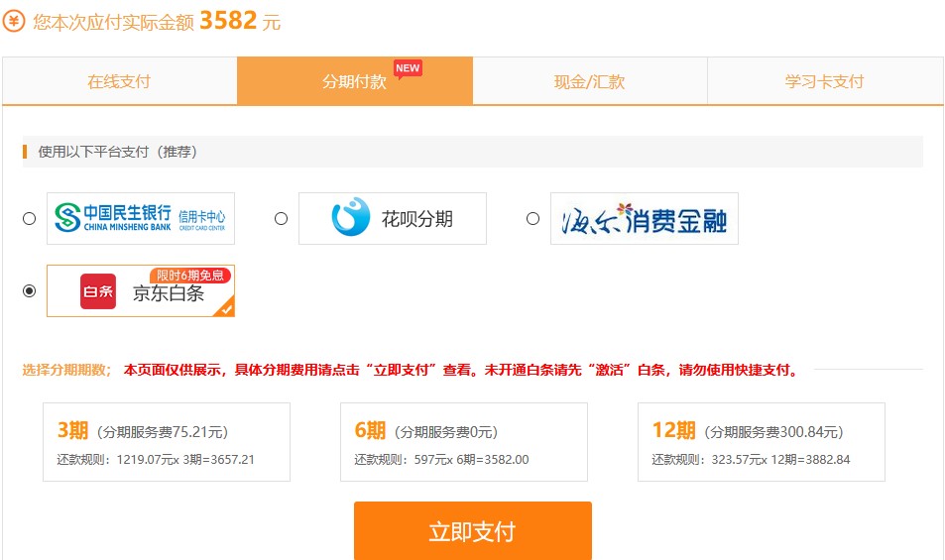This screenshot has height=560, width=945.
Task: Switch to the 在线支付 tab
Action: pos(119,81)
